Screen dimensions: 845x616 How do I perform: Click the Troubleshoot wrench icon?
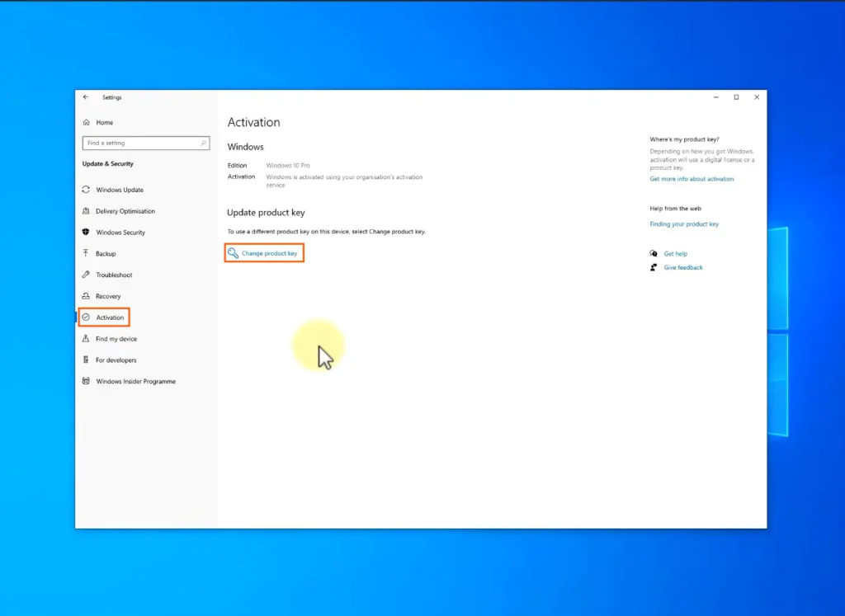click(86, 275)
